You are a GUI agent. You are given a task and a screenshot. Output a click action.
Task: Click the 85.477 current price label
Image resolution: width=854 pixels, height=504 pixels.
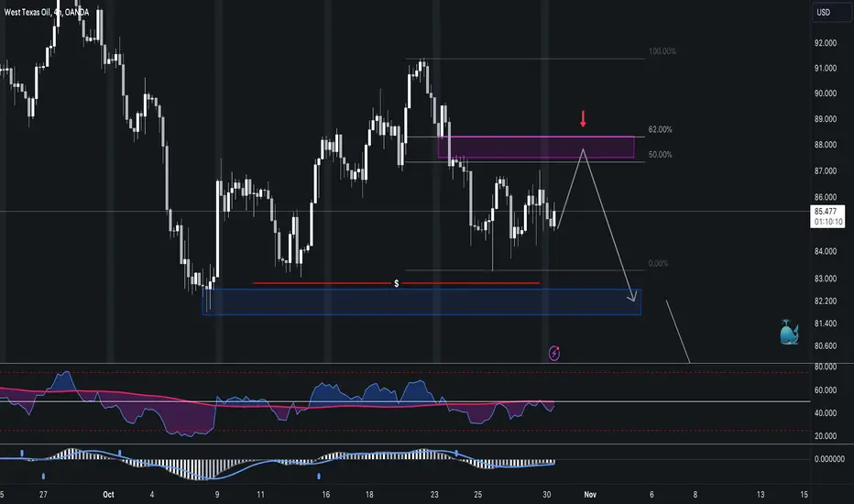click(827, 216)
